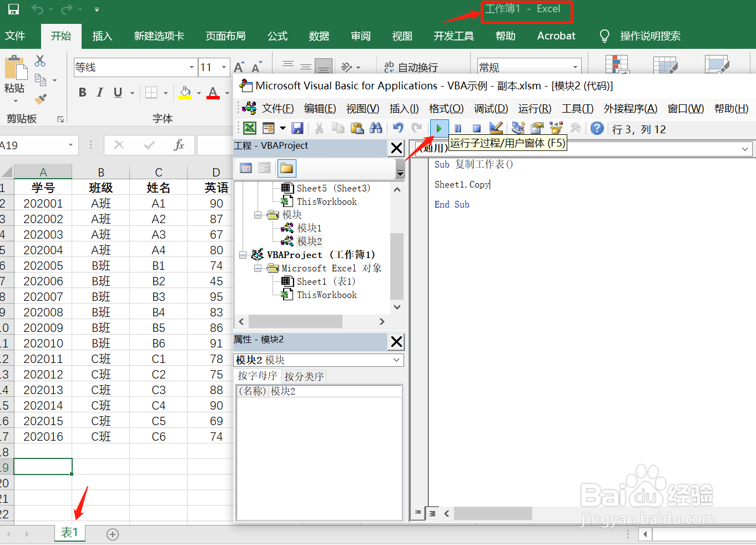Open VBA 调试(D) menu
This screenshot has width=756, height=545.
[491, 109]
